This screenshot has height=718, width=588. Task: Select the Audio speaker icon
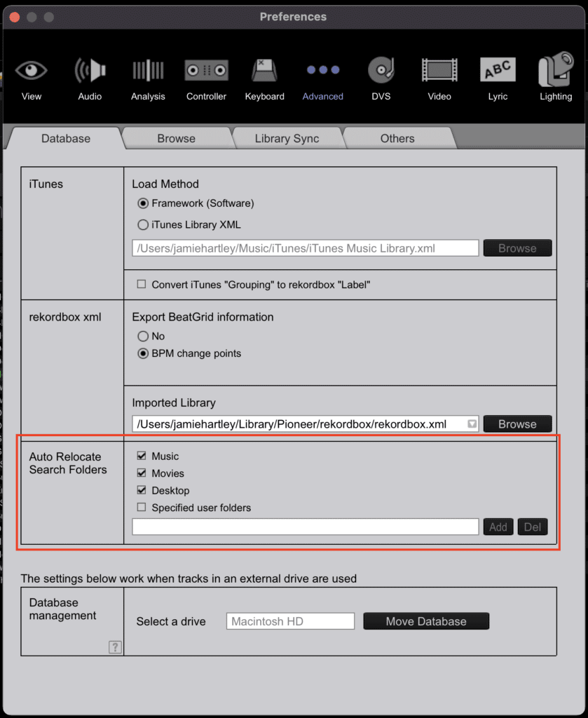[x=90, y=71]
